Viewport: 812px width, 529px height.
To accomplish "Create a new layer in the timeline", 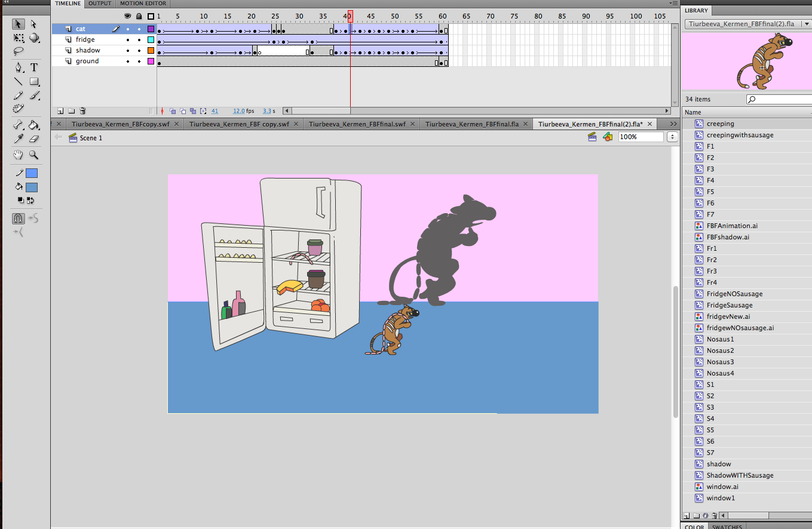I will (60, 110).
